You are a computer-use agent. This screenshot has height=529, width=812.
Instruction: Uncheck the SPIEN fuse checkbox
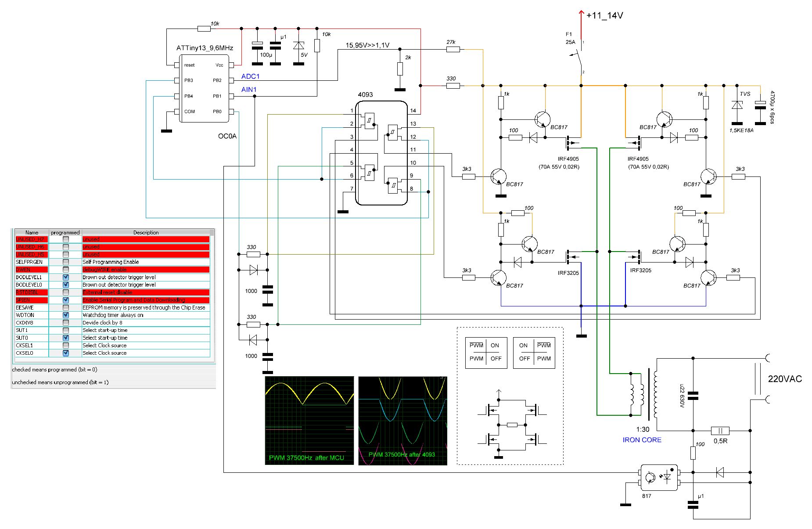pyautogui.click(x=66, y=300)
